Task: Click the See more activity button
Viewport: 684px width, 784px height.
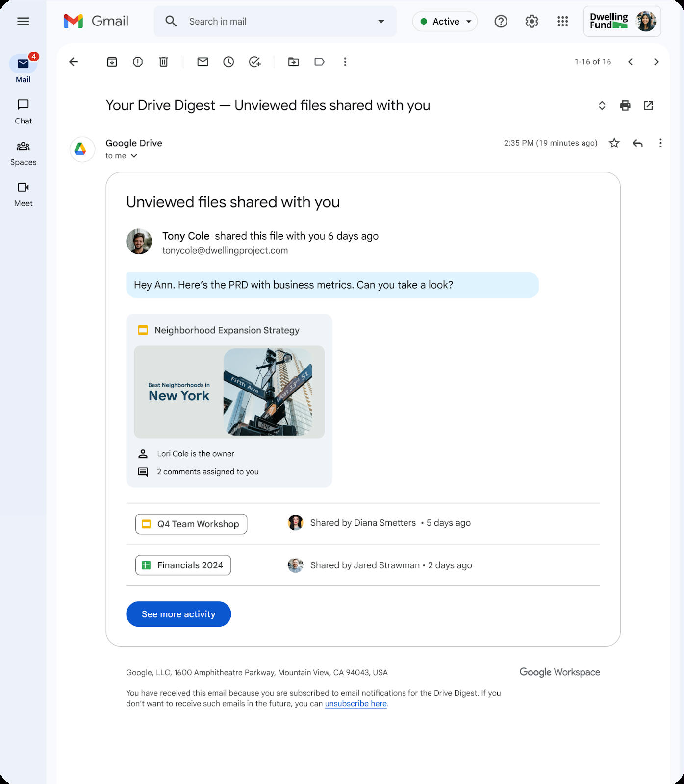Action: pyautogui.click(x=178, y=614)
